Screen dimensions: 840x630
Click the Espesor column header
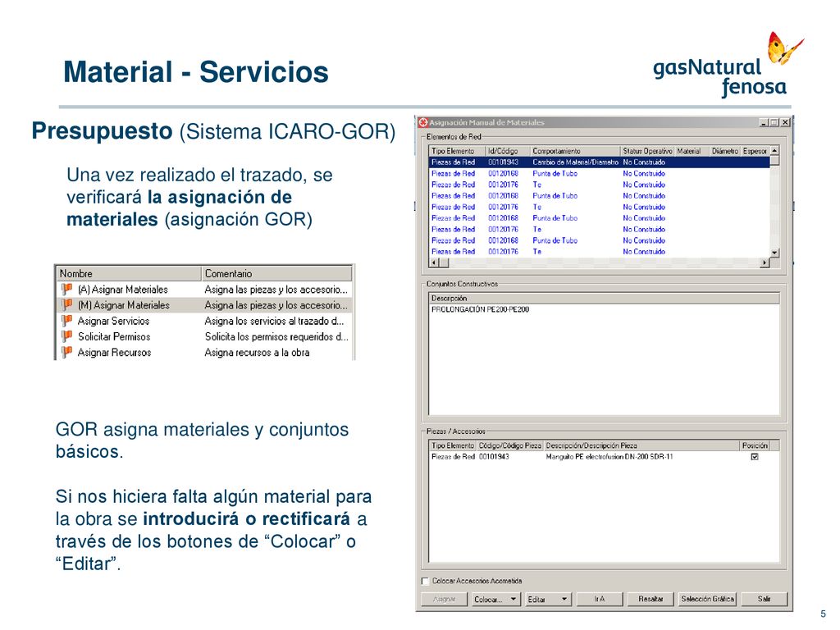pyautogui.click(x=756, y=151)
